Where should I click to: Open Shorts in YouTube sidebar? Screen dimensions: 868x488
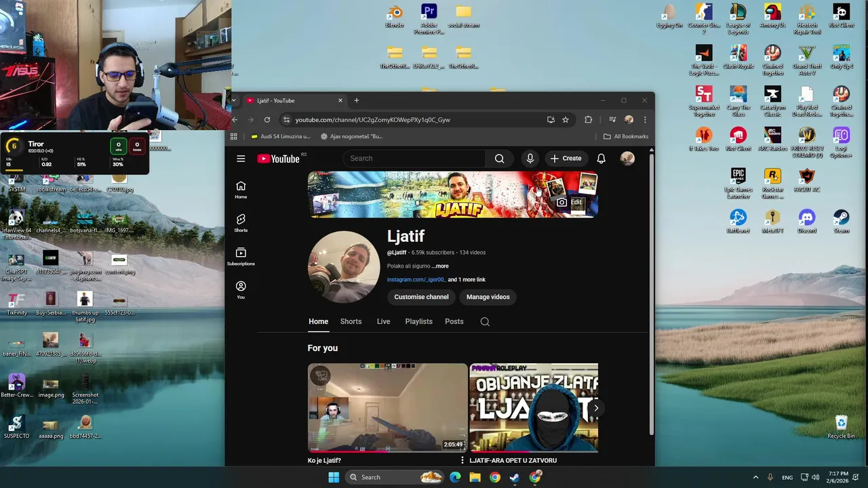coord(241,223)
